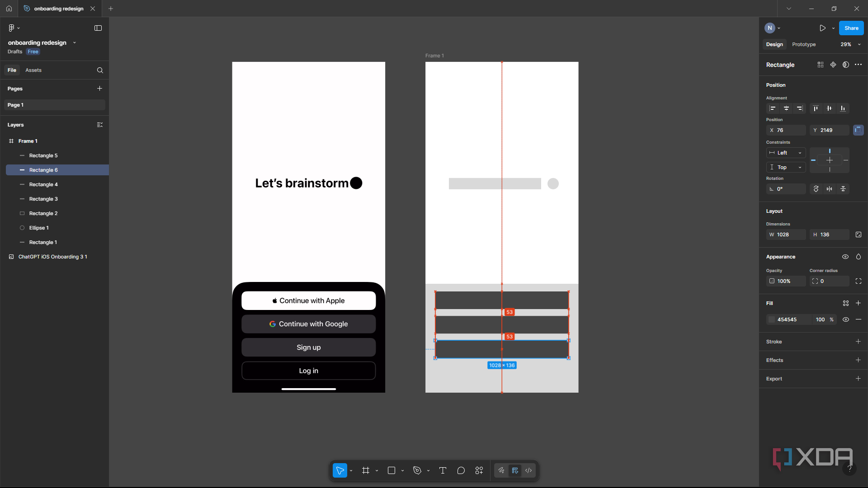Open user avatar N dropdown
Viewport: 868px width, 488px height.
773,28
